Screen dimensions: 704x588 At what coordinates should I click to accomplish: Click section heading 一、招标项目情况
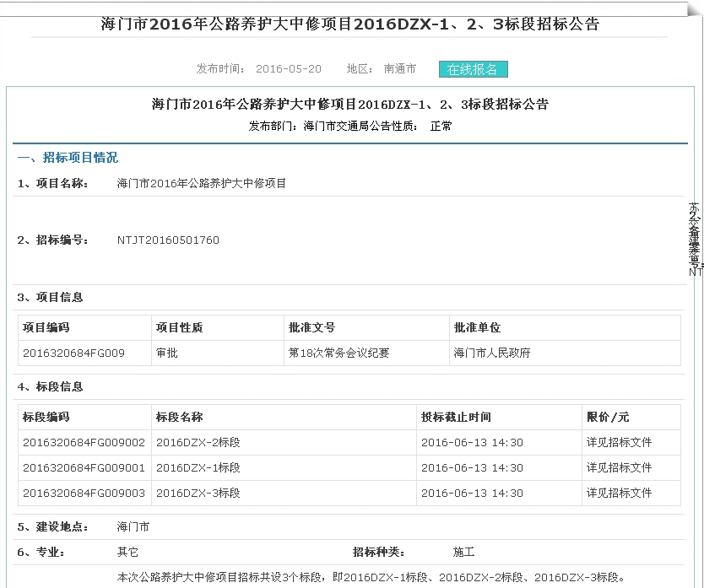point(68,158)
